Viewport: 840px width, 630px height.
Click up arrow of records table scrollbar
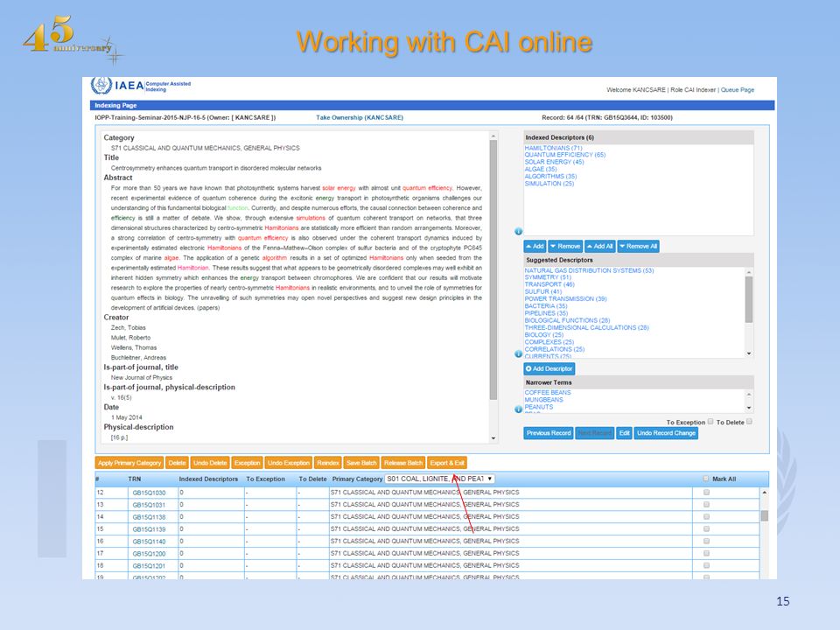(765, 493)
